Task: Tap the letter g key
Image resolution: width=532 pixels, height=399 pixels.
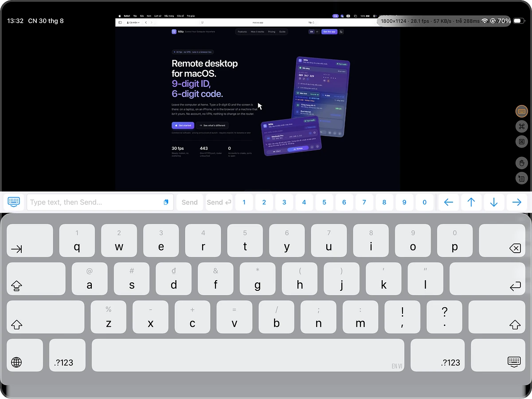Action: tap(258, 278)
